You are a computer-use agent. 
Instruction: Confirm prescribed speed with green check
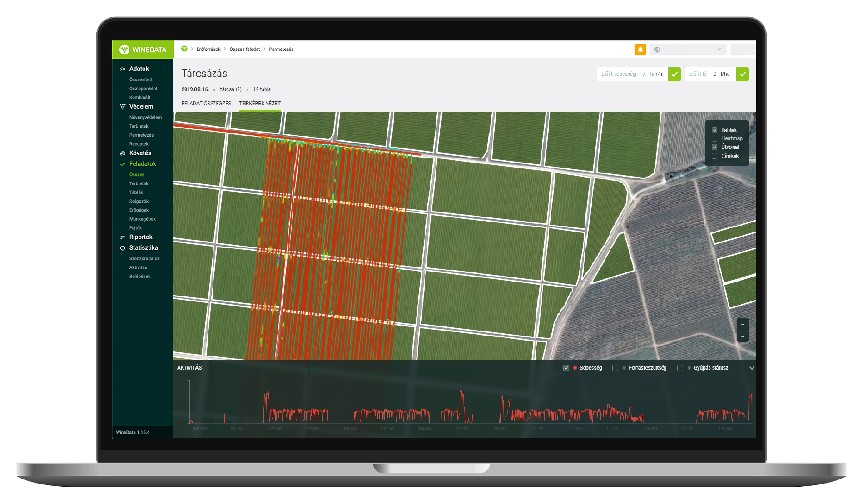click(x=675, y=74)
